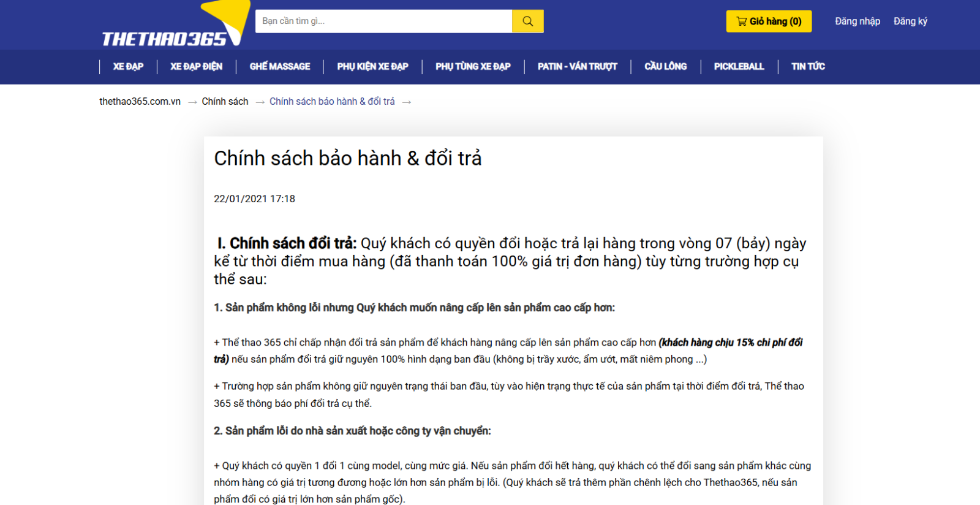Open the Chính sách breadcrumb link
Screen dimensions: 980x505
(225, 102)
